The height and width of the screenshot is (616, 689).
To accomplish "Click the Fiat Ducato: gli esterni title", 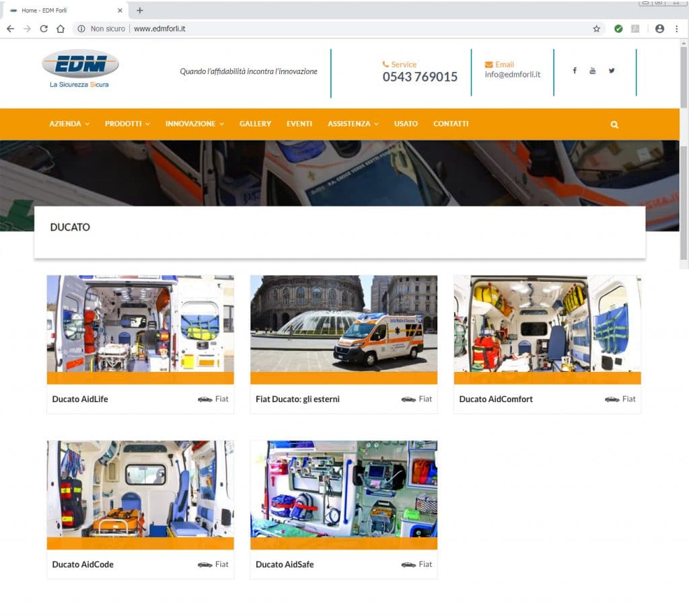I will click(x=297, y=399).
